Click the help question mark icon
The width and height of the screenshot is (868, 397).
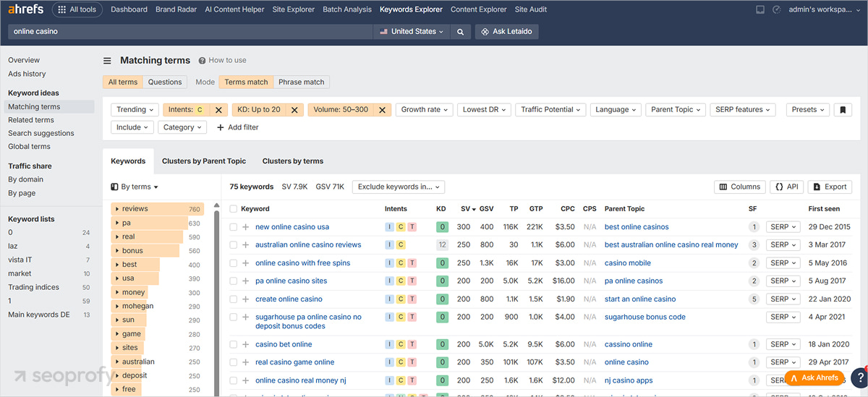[x=859, y=376]
